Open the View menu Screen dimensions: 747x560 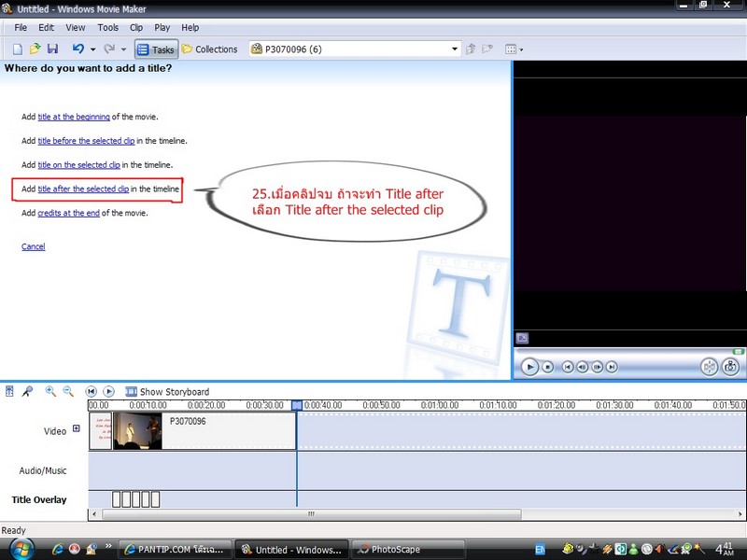tap(76, 28)
